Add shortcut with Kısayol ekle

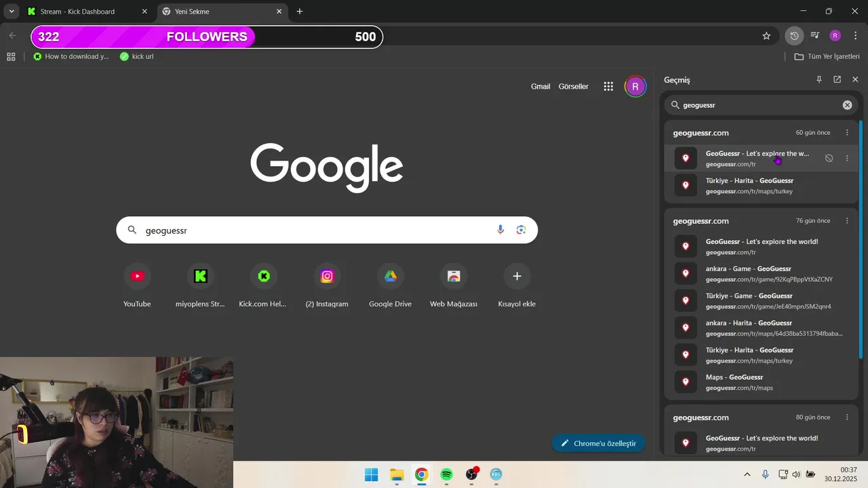[517, 285]
